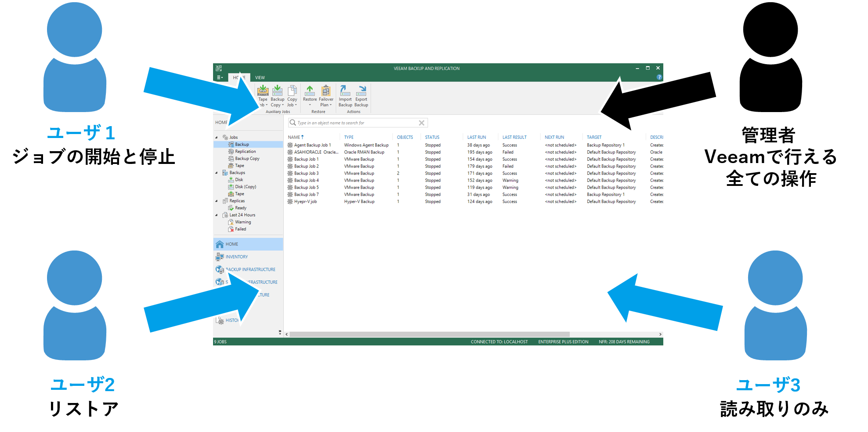
Task: Click the 'Backup Job 5' name cell
Action: click(x=307, y=187)
